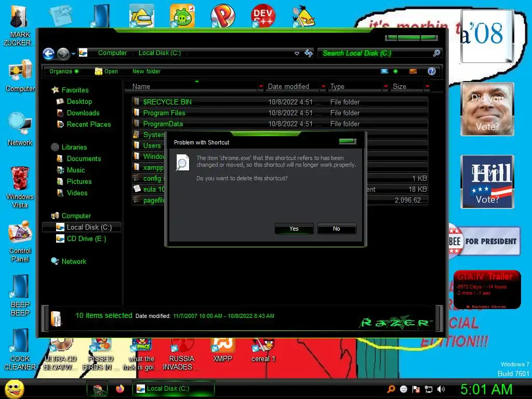Screen dimensions: 532x399
Task: Click the change view icon in the toolbar
Action: pos(384,71)
